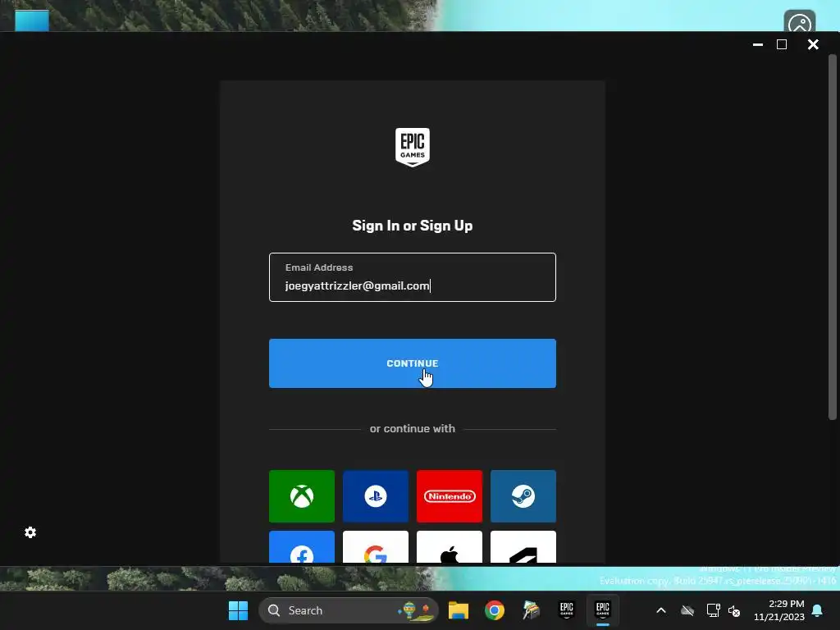Click the 'or continue with' text

tap(413, 428)
